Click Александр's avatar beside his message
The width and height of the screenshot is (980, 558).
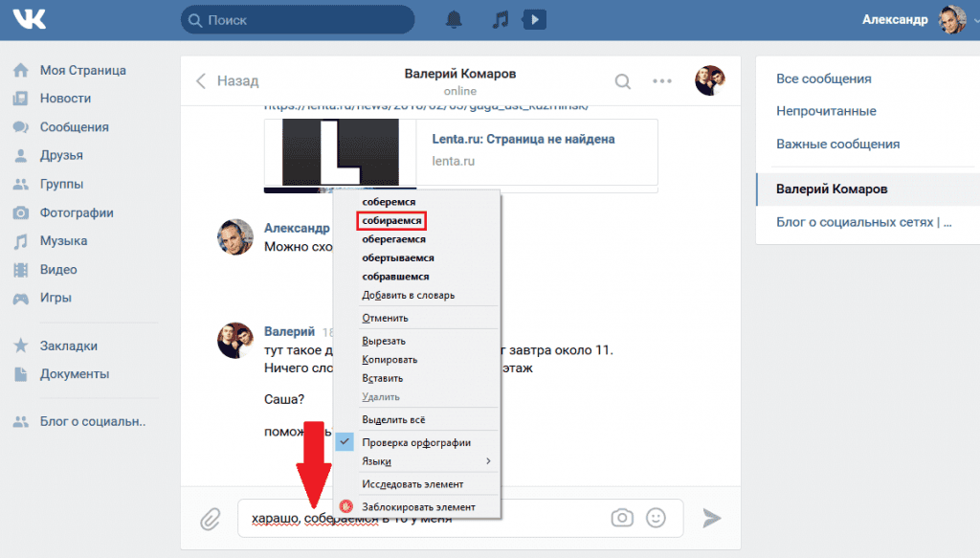(x=235, y=237)
